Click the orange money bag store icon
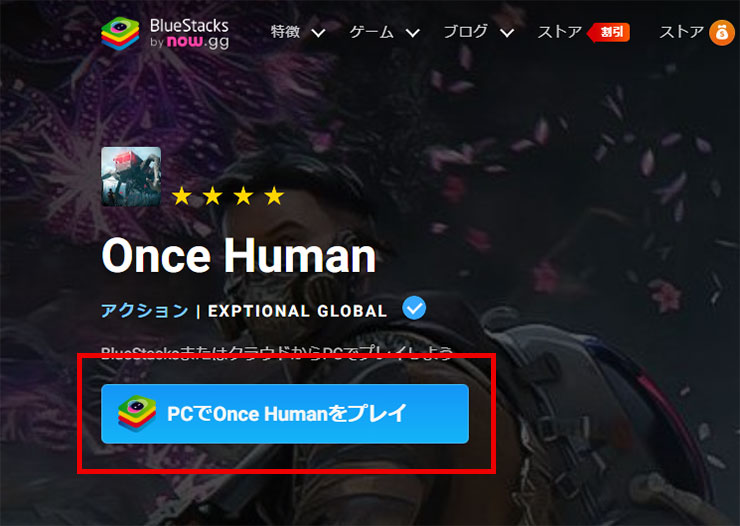Screen dimensions: 740x526 [722, 33]
